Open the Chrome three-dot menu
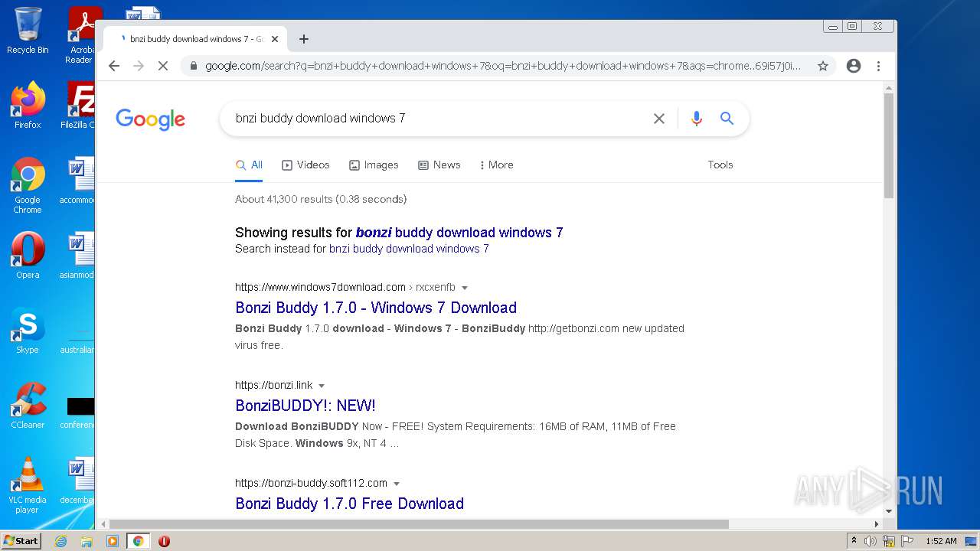This screenshot has height=551, width=980. (879, 66)
